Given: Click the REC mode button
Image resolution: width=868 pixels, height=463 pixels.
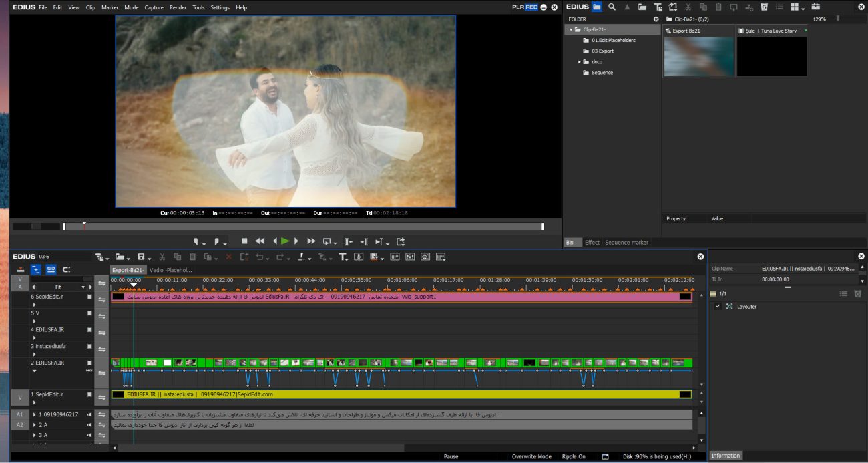Looking at the screenshot, I should [x=531, y=7].
